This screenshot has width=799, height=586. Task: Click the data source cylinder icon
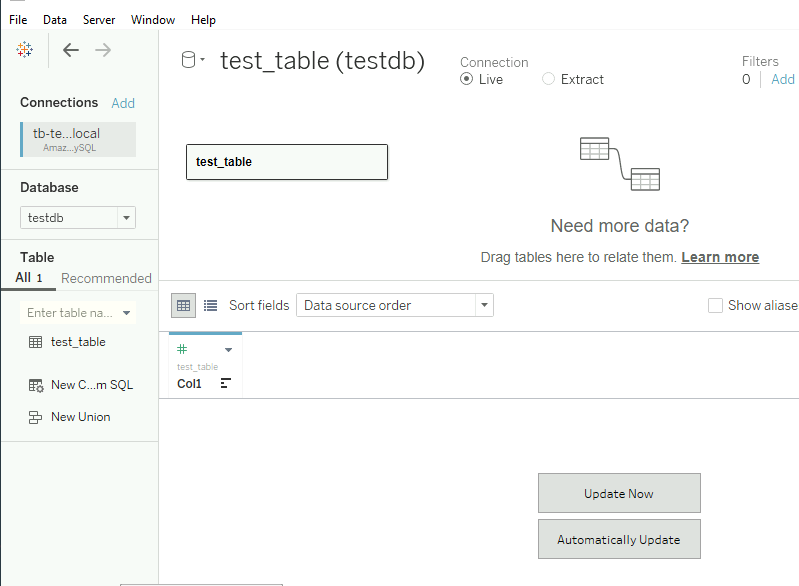(189, 60)
